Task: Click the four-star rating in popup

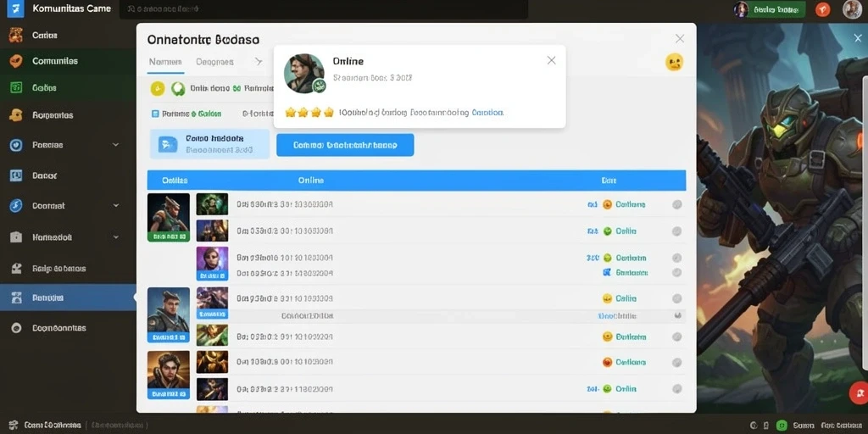Action: point(309,113)
